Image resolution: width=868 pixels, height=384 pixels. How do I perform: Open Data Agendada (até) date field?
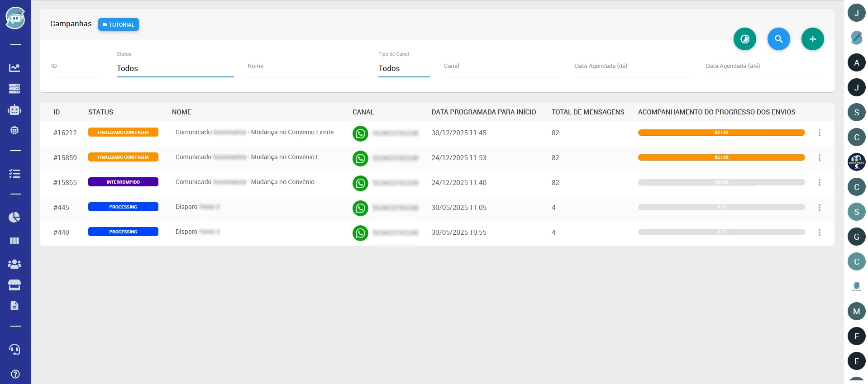764,68
